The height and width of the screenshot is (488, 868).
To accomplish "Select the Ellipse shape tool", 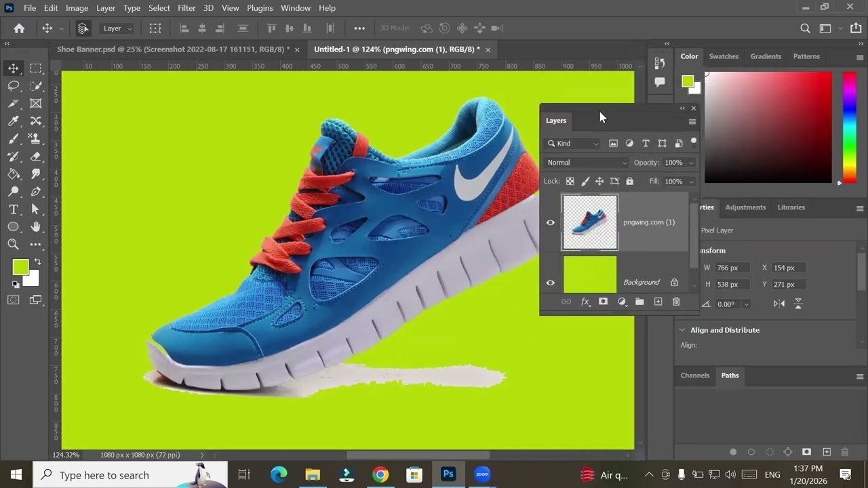I will coord(14,226).
